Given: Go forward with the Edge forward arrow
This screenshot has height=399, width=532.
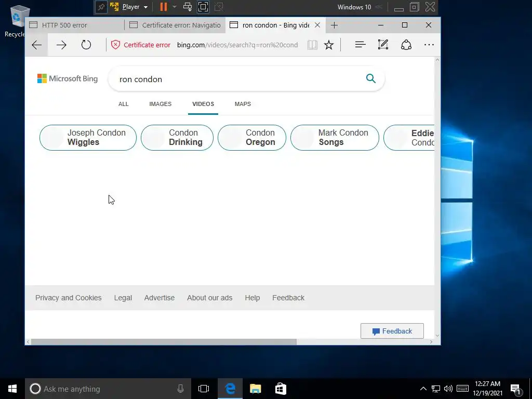Looking at the screenshot, I should pyautogui.click(x=61, y=45).
